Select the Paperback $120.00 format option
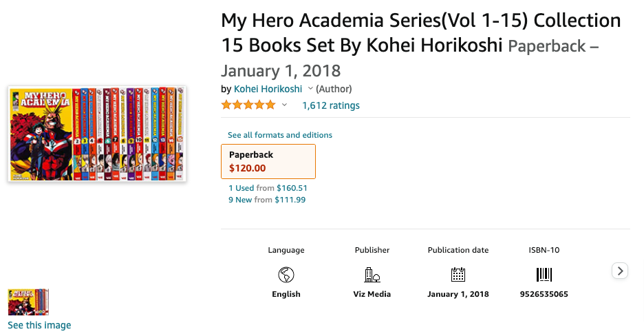 tap(268, 161)
